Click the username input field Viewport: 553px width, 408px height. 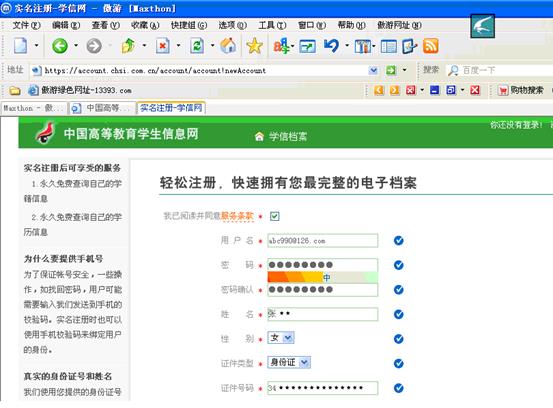(x=322, y=240)
